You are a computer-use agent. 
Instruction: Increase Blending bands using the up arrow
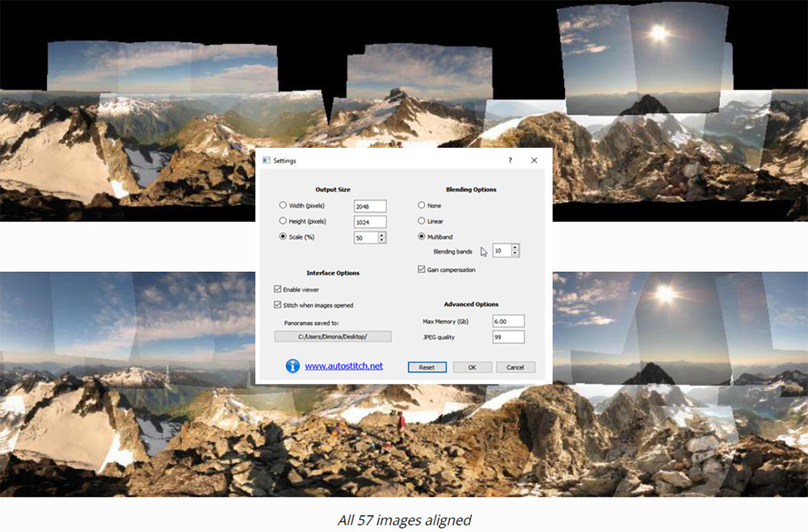[x=515, y=247]
